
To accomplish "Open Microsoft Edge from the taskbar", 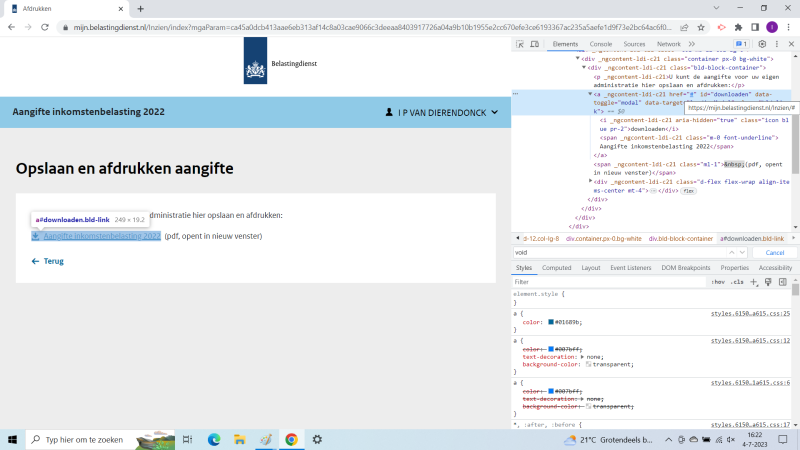I will point(214,439).
